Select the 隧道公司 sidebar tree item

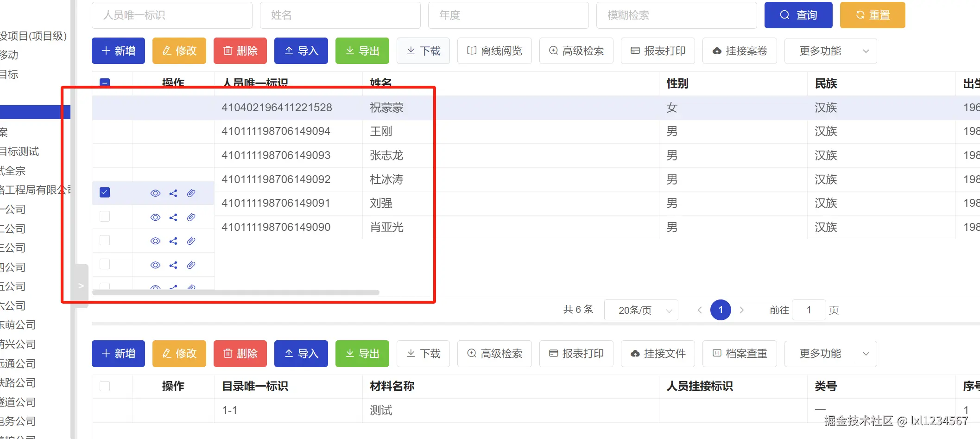[x=18, y=402]
